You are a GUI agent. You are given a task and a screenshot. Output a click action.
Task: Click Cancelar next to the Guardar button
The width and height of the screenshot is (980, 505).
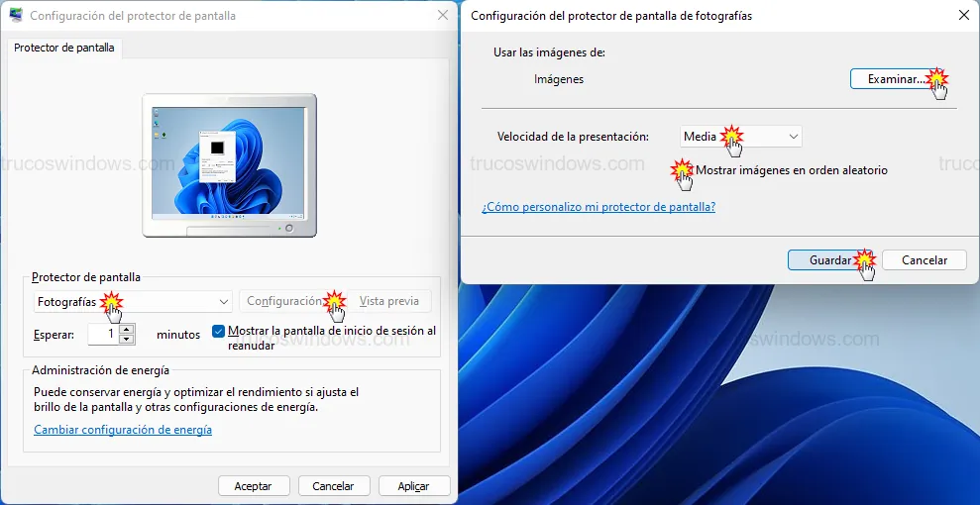coord(924,260)
